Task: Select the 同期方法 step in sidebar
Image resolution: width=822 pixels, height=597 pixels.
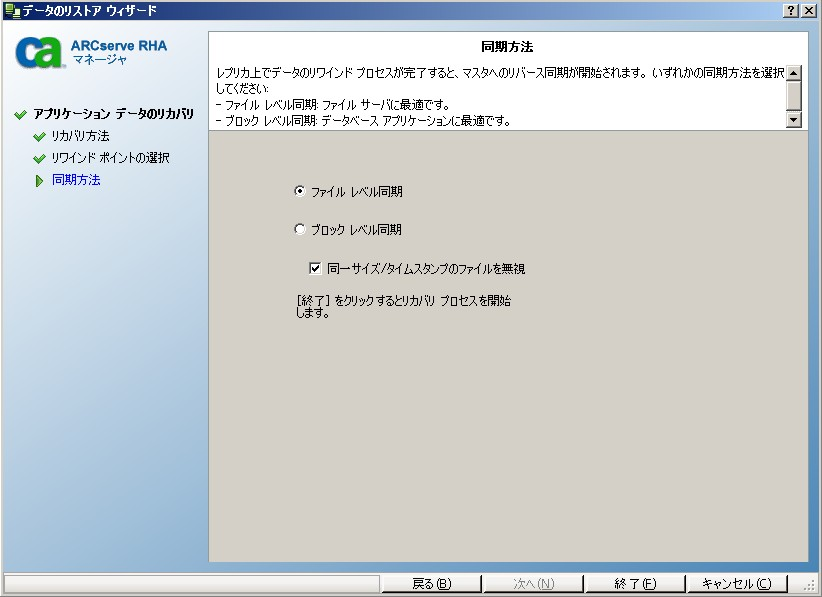Action: tap(76, 180)
